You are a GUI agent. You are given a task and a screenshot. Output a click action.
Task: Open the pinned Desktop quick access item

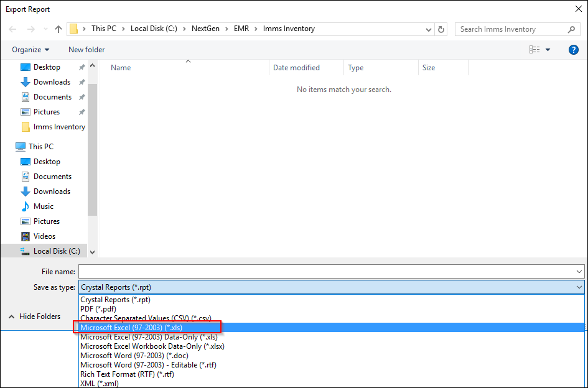tap(47, 67)
